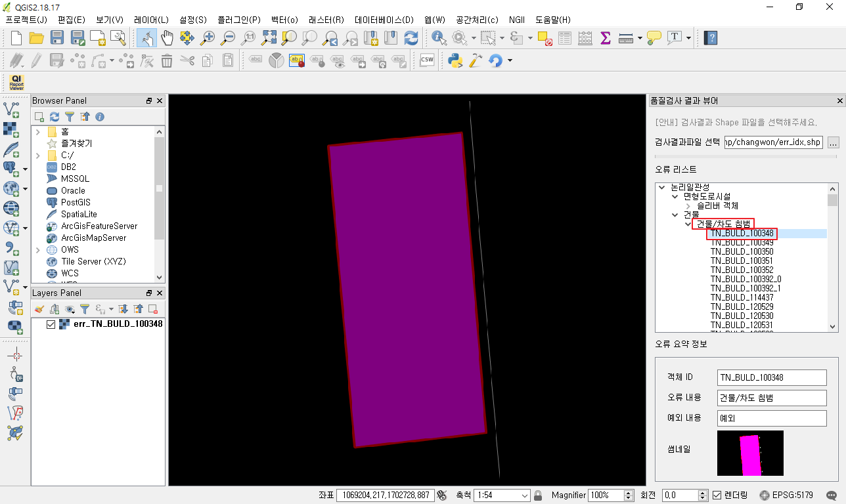Toggle the scale lock icon
The width and height of the screenshot is (846, 504).
(538, 495)
